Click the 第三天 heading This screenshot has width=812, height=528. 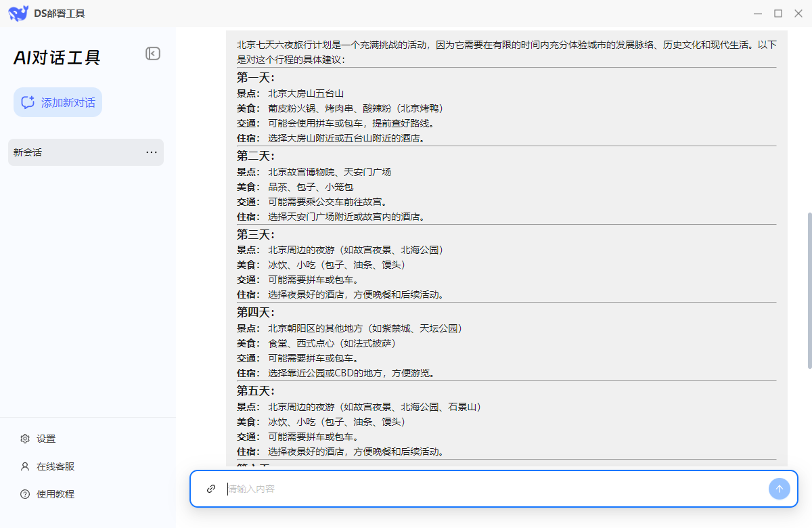(256, 234)
